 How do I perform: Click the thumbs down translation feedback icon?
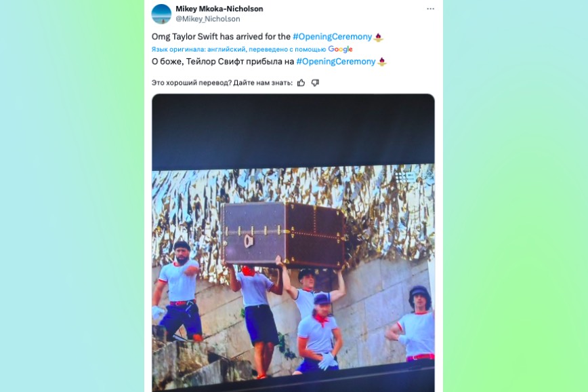pos(316,83)
